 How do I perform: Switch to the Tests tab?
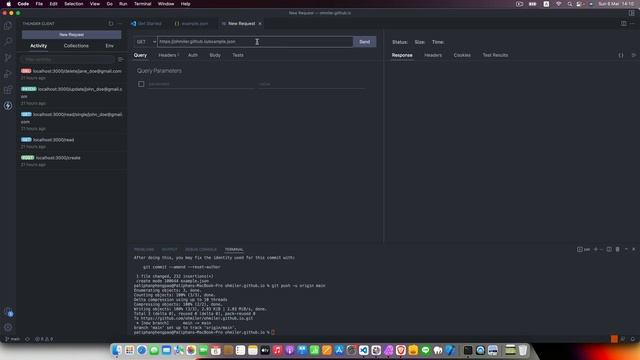tap(238, 55)
